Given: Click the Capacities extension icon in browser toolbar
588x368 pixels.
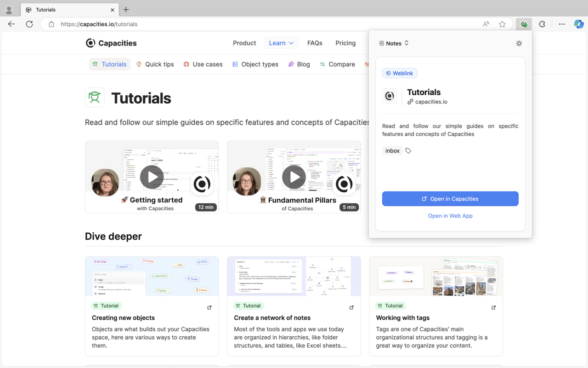Looking at the screenshot, I should coord(524,24).
